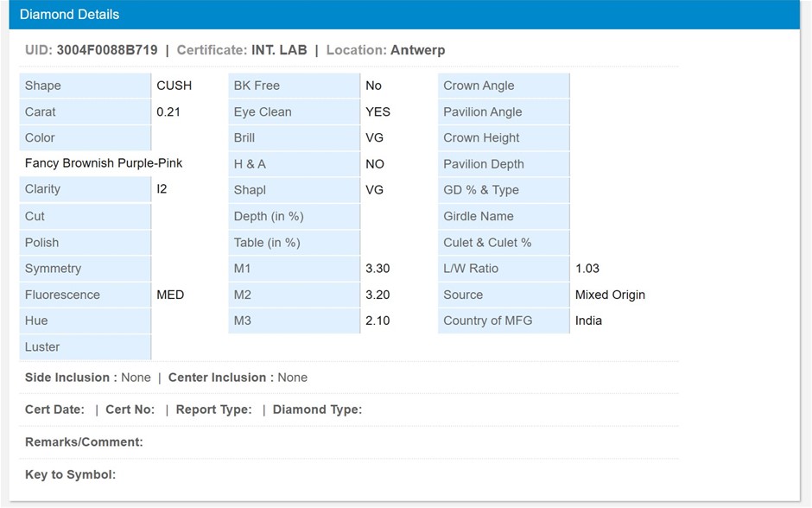This screenshot has height=508, width=812.
Task: Click the Remarks/Comment label
Action: tap(84, 442)
